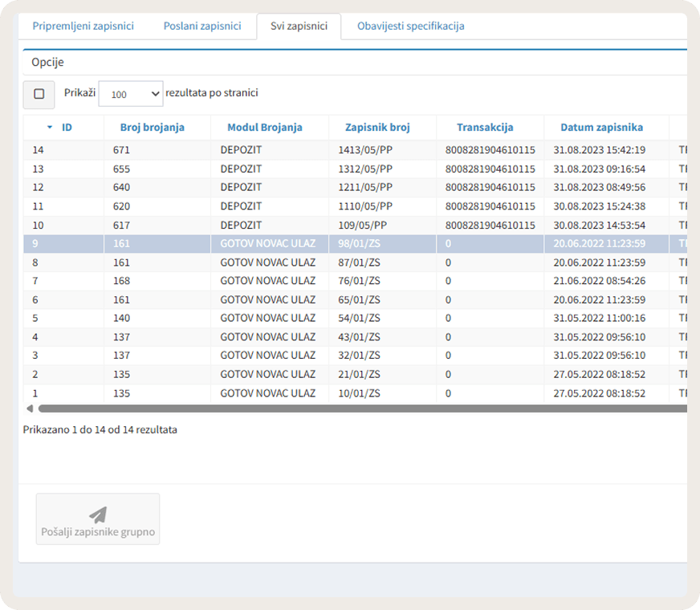Select row with zapisnik 10/01/ZS
This screenshot has width=700, height=610.
(x=355, y=393)
